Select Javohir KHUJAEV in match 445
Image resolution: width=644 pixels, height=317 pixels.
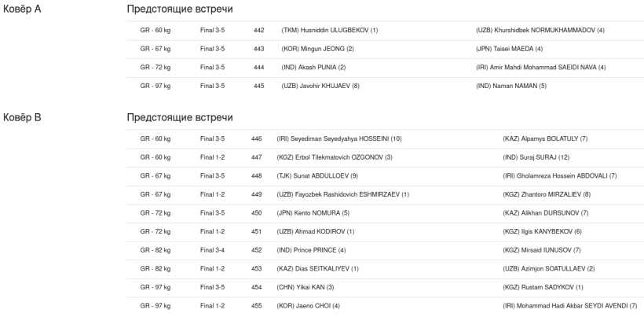[320, 86]
